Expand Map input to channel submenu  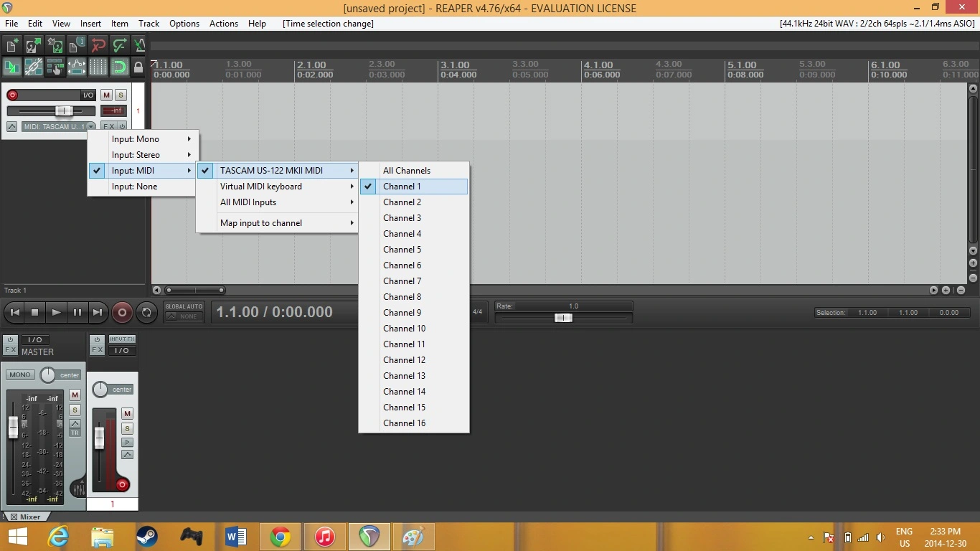(278, 223)
